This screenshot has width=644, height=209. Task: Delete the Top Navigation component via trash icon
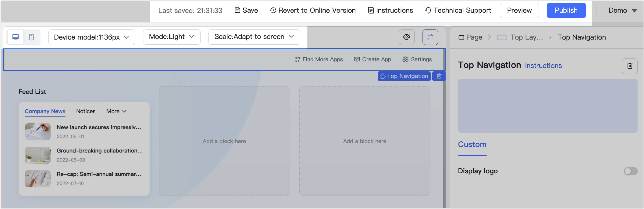(x=630, y=66)
